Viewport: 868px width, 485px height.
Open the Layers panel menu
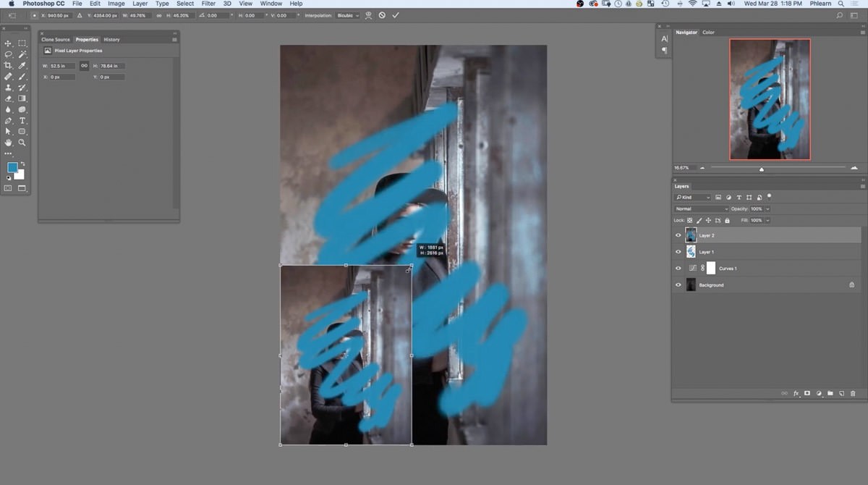click(861, 186)
